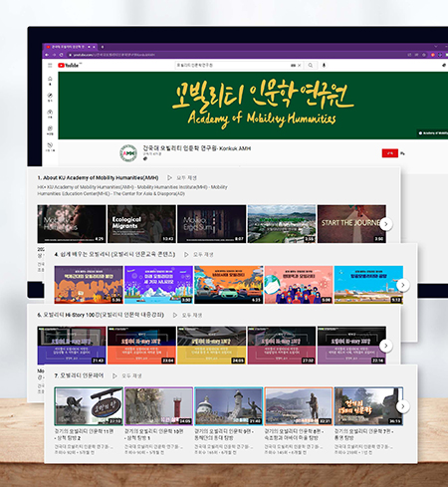Open purple-orange cartoon thumbnail in playlist 4
Screen dimensions: 448x487
click(89, 285)
